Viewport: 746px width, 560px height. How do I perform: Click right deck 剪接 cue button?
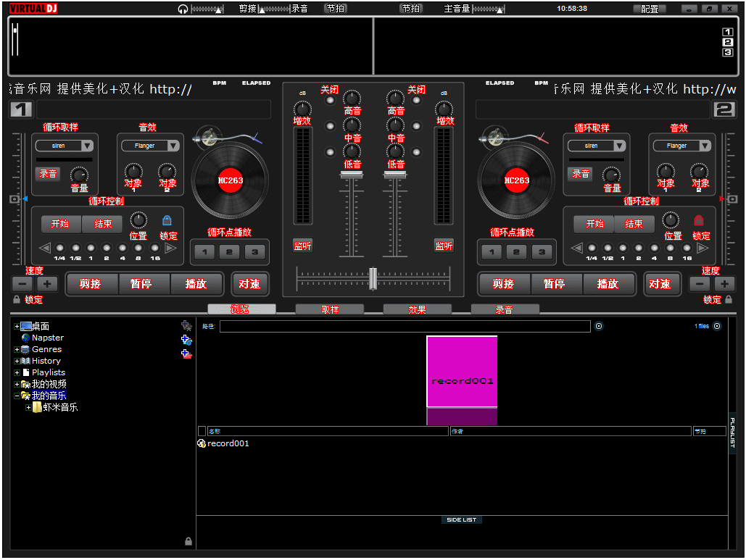(503, 284)
